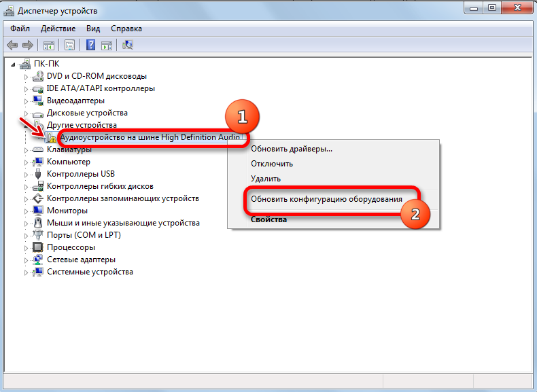Click the Мониторы category icon
537x392 pixels.
tap(37, 211)
